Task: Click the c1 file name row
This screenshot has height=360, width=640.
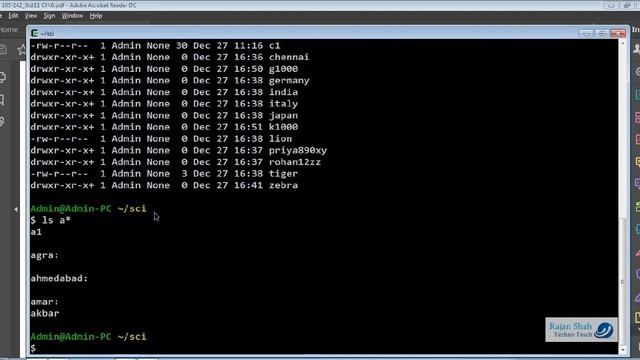Action: tap(274, 45)
